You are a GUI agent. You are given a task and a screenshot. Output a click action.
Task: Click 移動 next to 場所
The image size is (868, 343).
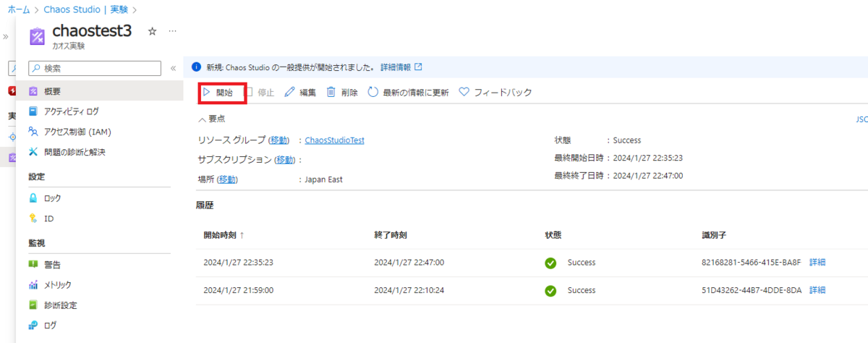pyautogui.click(x=228, y=179)
